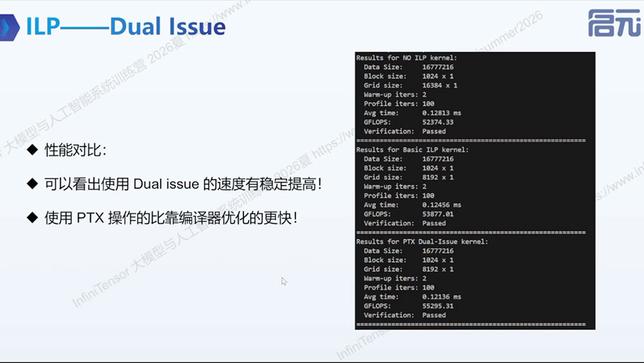Image resolution: width=644 pixels, height=363 pixels.
Task: Click the Verification Passed line of PTX kernel
Action: pos(404,315)
